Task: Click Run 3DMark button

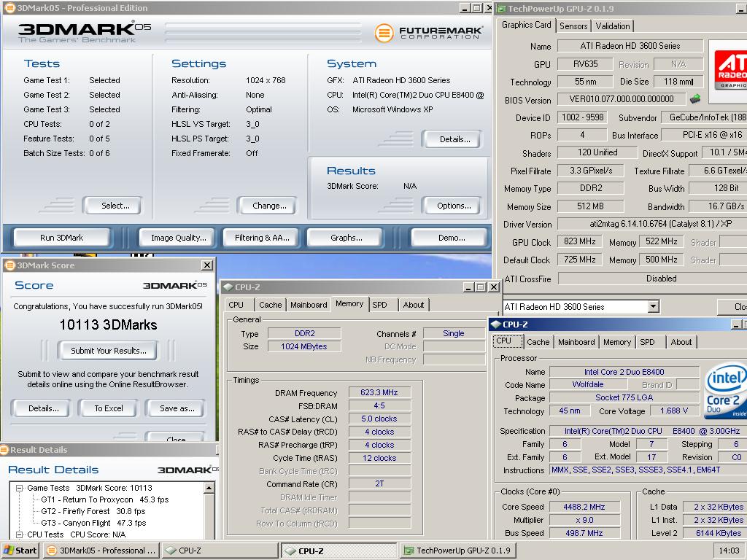Action: 61,238
